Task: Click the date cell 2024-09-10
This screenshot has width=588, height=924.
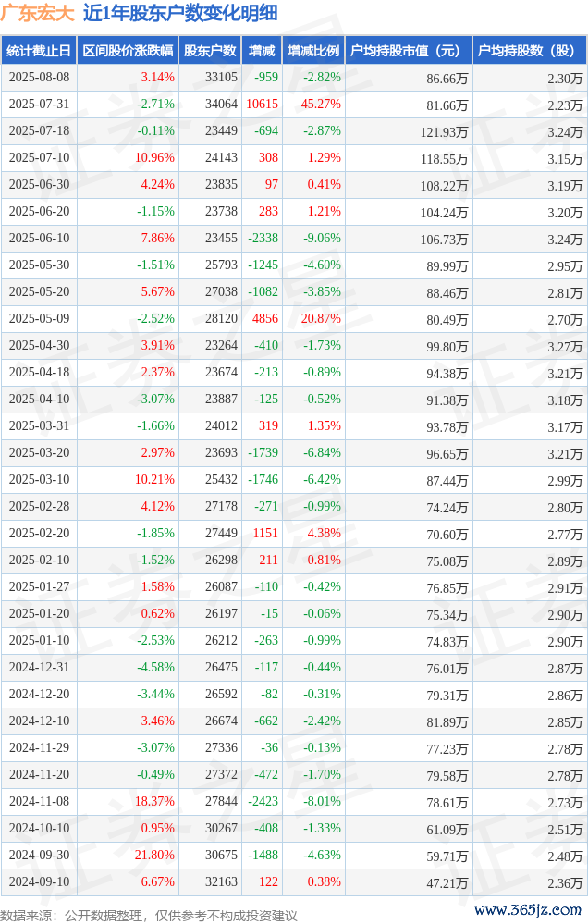Action: pyautogui.click(x=39, y=881)
